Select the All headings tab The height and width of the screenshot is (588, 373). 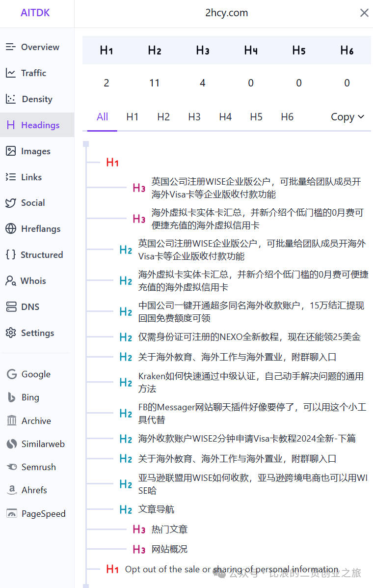coord(102,117)
